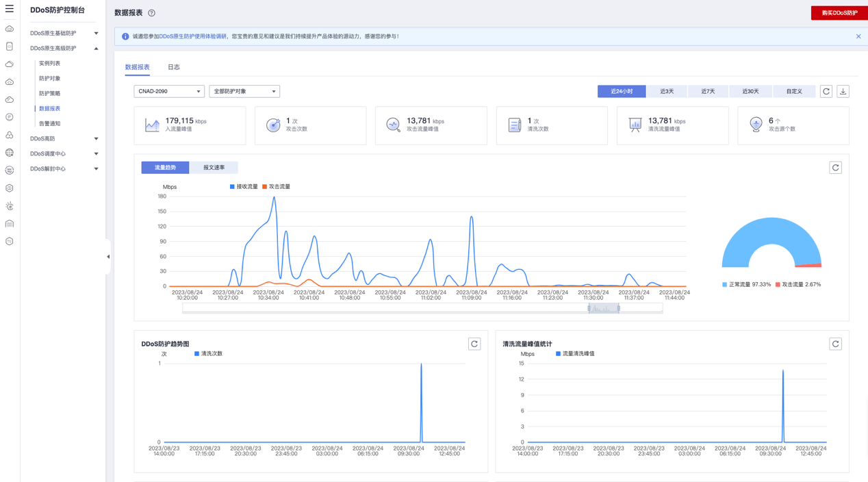Collapse the left sidebar with arrow handle
This screenshot has width=868, height=482.
pyautogui.click(x=108, y=257)
